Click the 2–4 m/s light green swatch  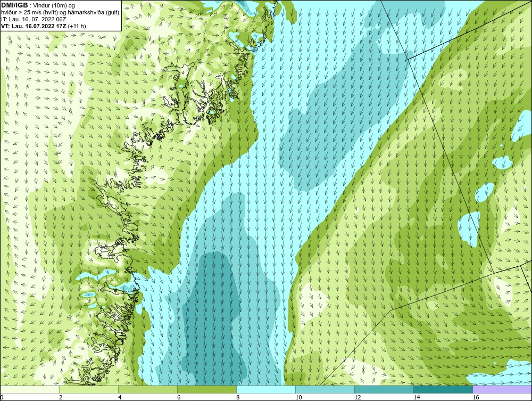(x=89, y=389)
